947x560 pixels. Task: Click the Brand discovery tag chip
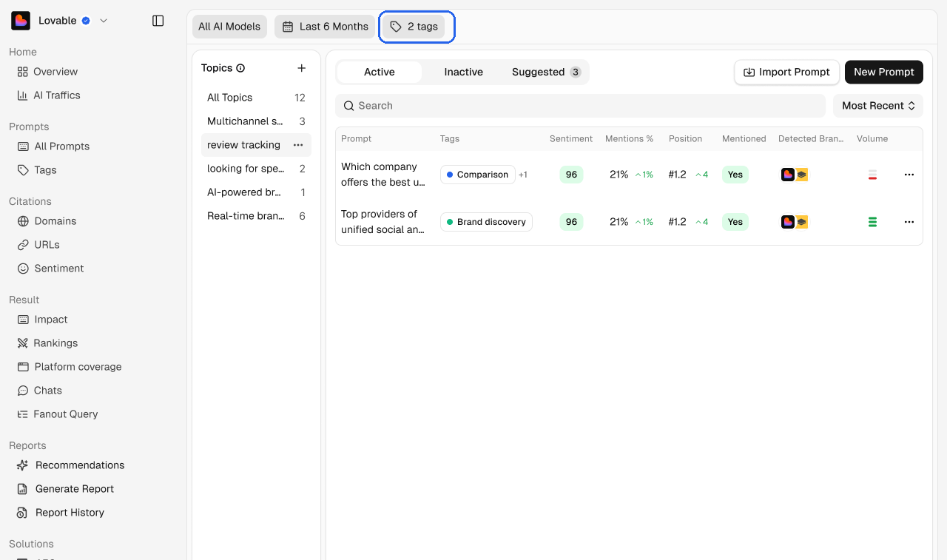(x=486, y=222)
